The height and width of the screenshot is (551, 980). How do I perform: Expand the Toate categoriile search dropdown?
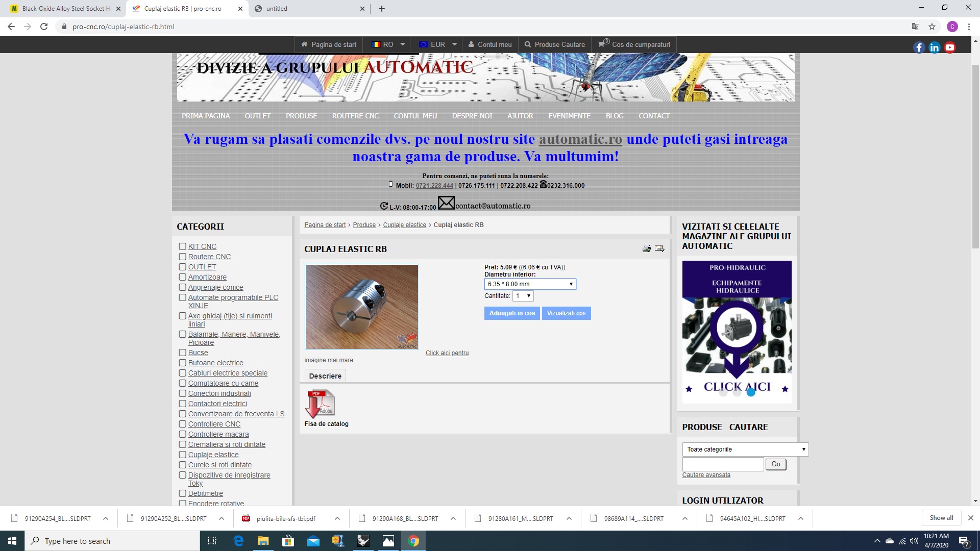click(x=745, y=449)
